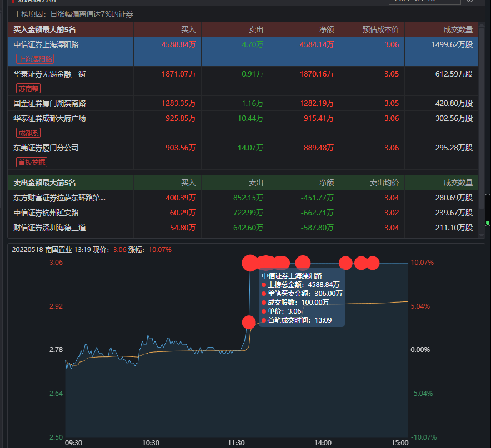Click the red trade marker below the limit-up line

[249, 322]
